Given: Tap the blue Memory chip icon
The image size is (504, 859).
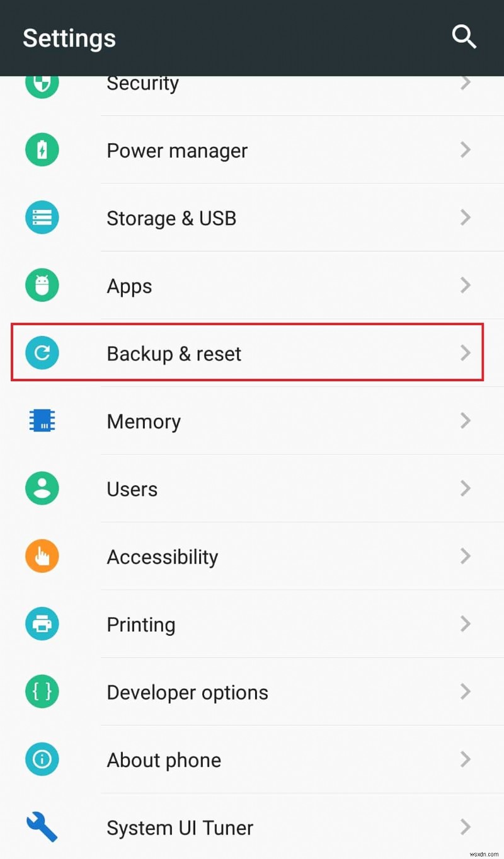Looking at the screenshot, I should (x=42, y=420).
